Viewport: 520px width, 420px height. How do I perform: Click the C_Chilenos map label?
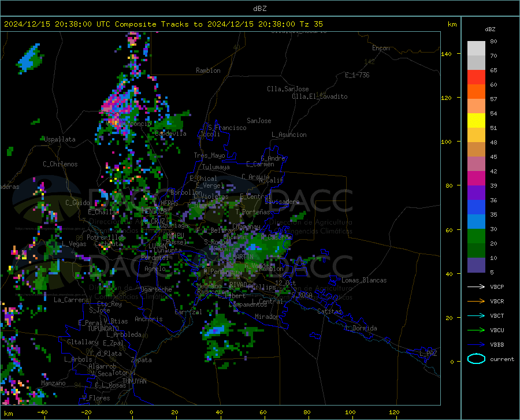pyautogui.click(x=60, y=164)
